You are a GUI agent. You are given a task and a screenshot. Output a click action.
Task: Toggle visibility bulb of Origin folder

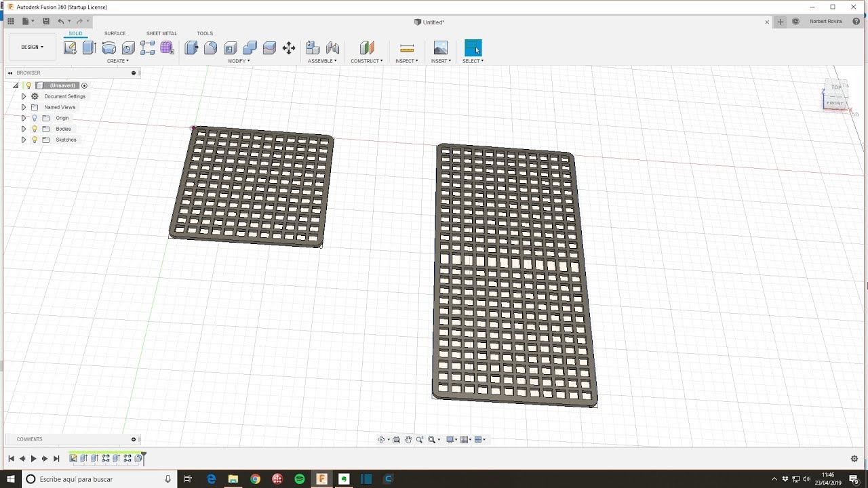point(35,118)
